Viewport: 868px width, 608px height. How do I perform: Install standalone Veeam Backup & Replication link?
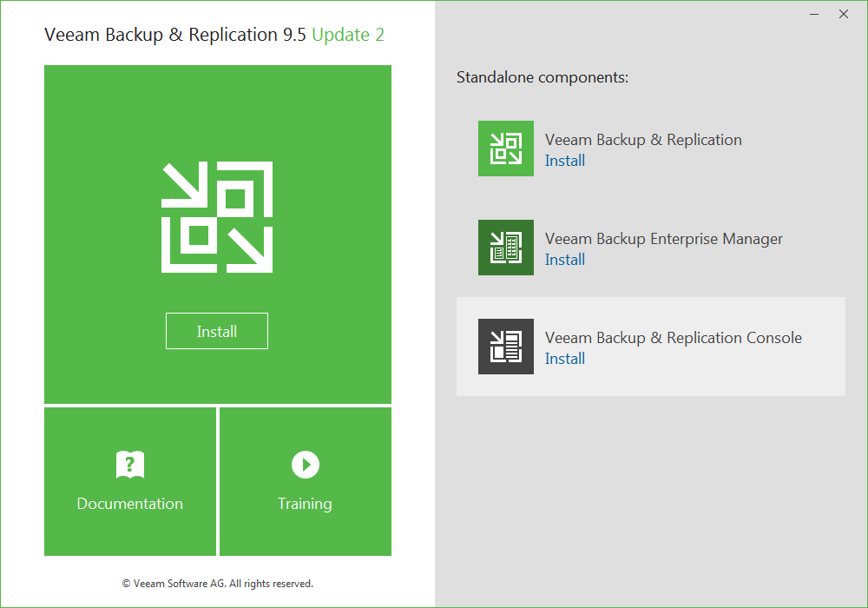[565, 161]
